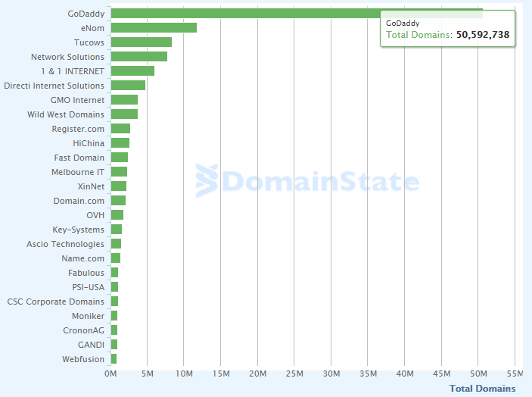Click the GoDaddy axis label

coord(86,14)
